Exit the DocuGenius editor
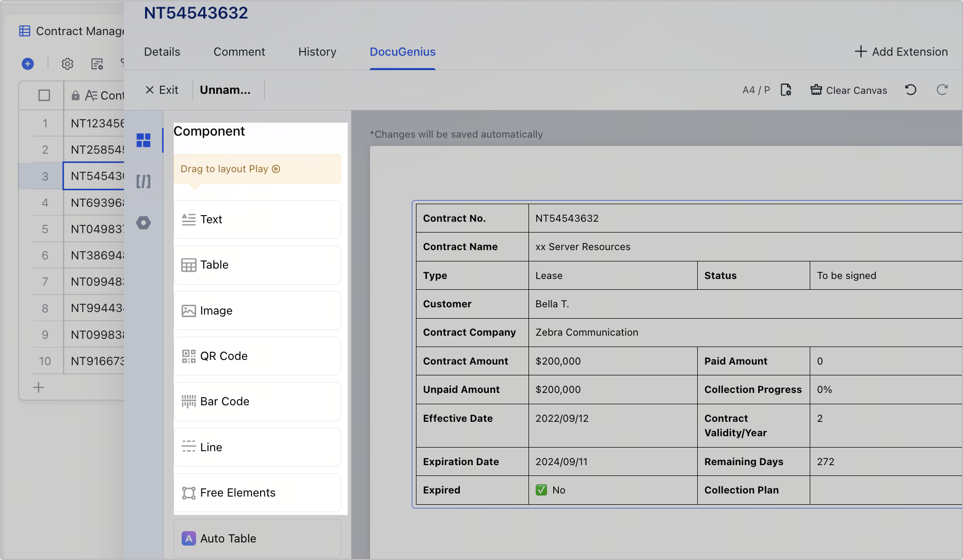963x560 pixels. (162, 90)
